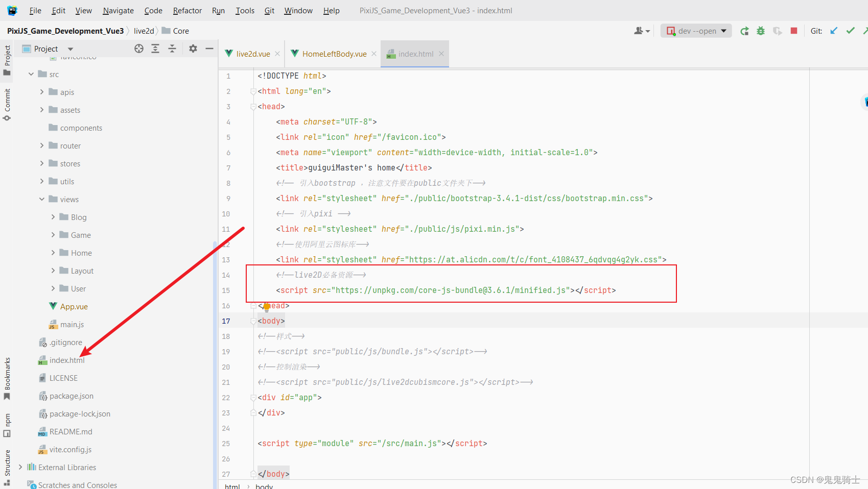Viewport: 868px width, 489px height.
Task: Collapse the views folder
Action: pos(42,199)
